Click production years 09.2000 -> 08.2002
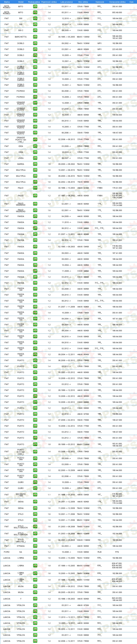Image resolution: width=137 pixels, height=644 pixels. pyautogui.click(x=67, y=164)
